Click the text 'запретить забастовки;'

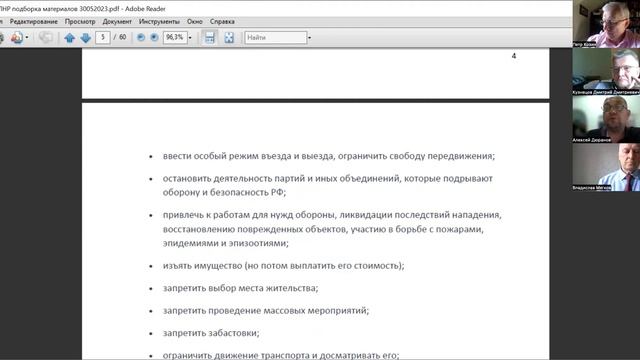tap(211, 333)
